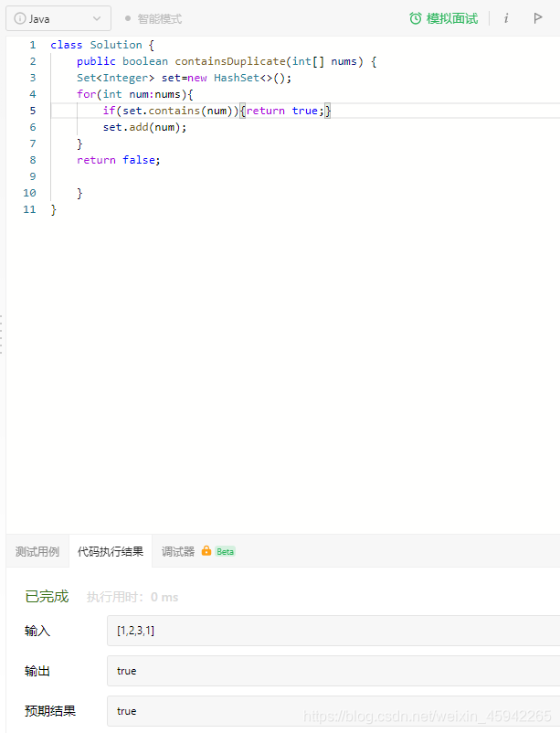Viewport: 560px width, 733px height.
Task: Click the orange lock icon beside 调试器
Action: [206, 551]
